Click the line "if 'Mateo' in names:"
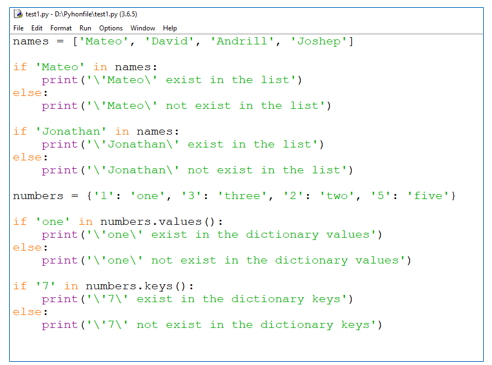The width and height of the screenshot is (492, 365). click(85, 67)
